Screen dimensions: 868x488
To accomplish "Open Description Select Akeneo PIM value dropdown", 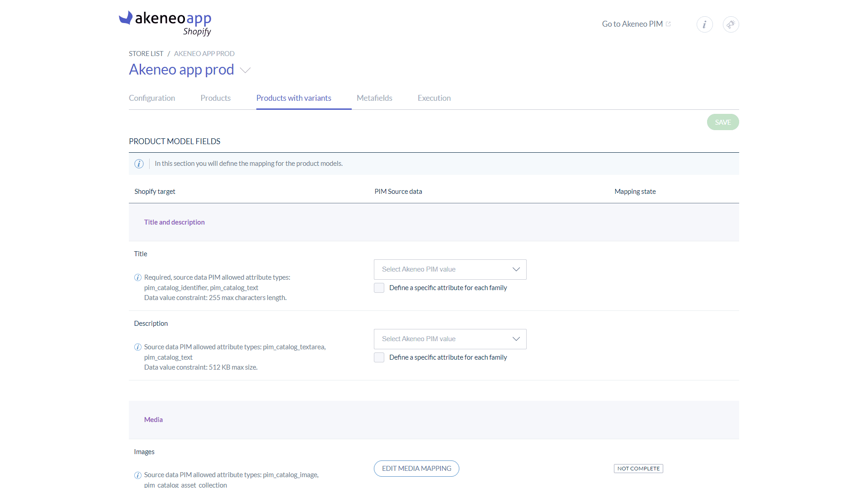I will (450, 339).
